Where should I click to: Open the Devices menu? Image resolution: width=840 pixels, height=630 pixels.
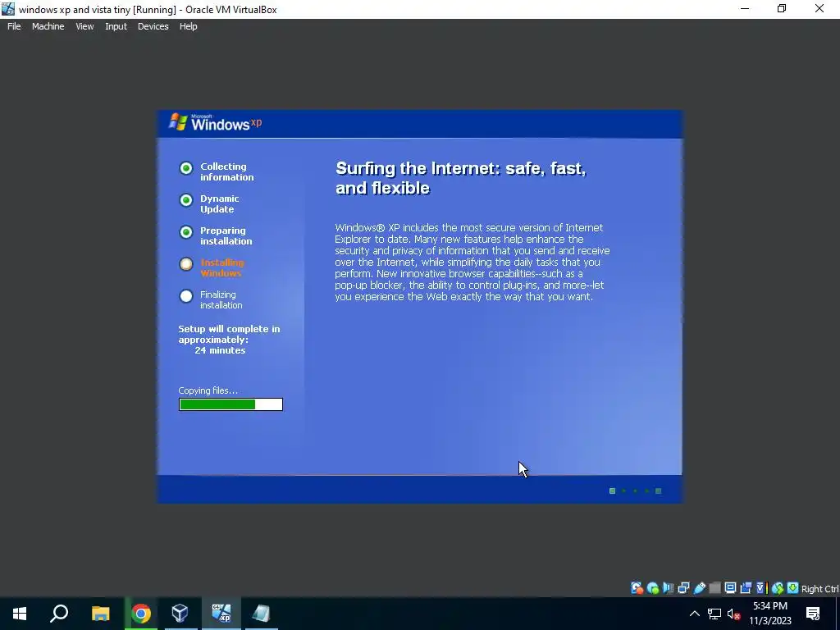coord(153,26)
